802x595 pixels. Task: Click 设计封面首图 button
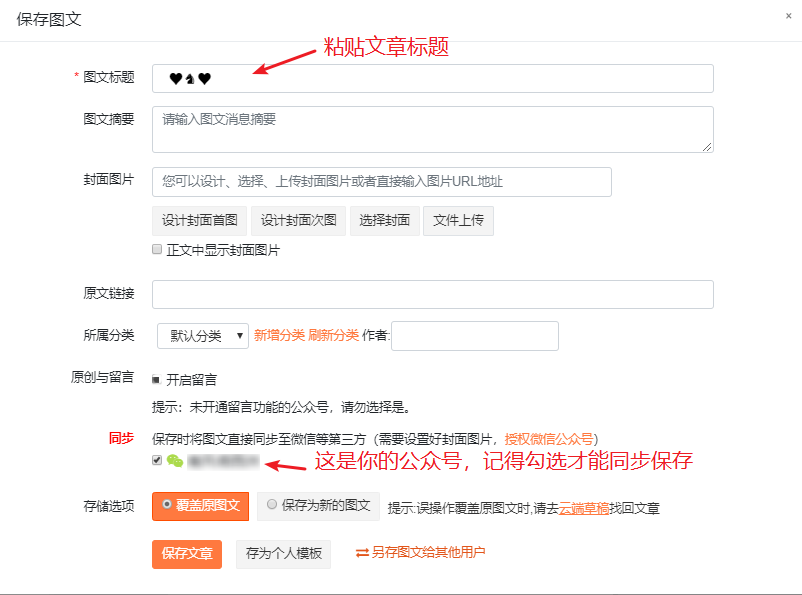click(x=199, y=221)
